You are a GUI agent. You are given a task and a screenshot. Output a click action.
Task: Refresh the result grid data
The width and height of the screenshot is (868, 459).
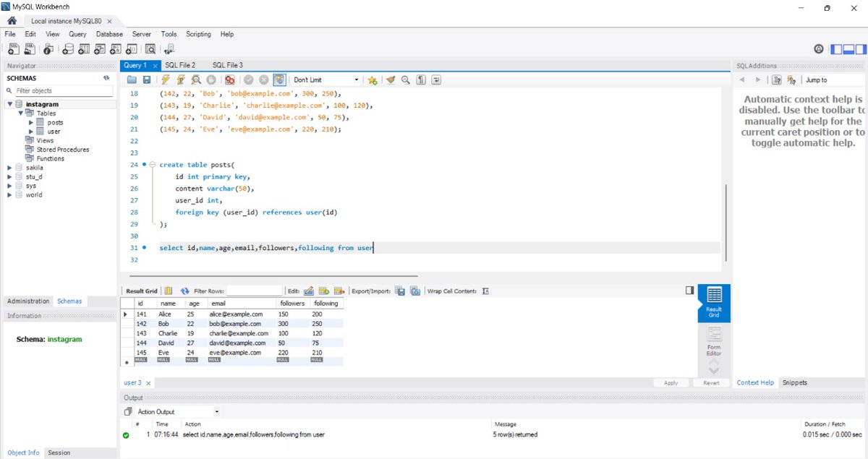(x=185, y=291)
